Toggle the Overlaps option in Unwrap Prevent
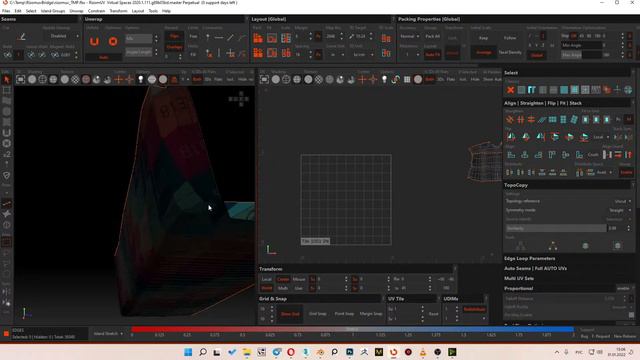Screen dimensions: 640x360 (174, 47)
